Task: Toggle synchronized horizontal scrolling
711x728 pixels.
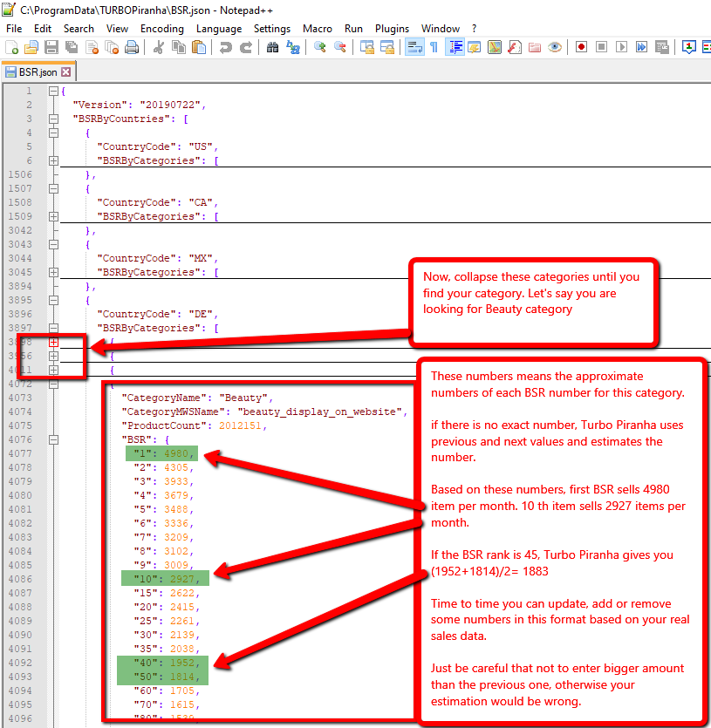Action: [x=387, y=47]
